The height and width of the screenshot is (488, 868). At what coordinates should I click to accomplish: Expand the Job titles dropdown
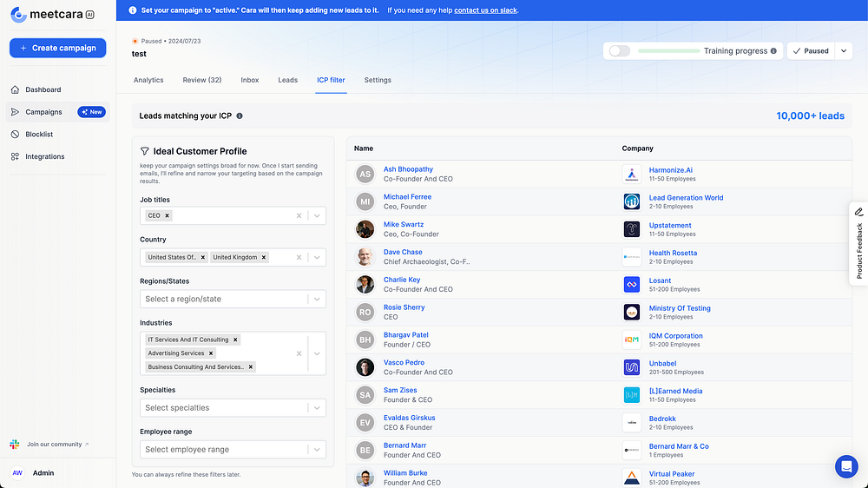(x=317, y=215)
